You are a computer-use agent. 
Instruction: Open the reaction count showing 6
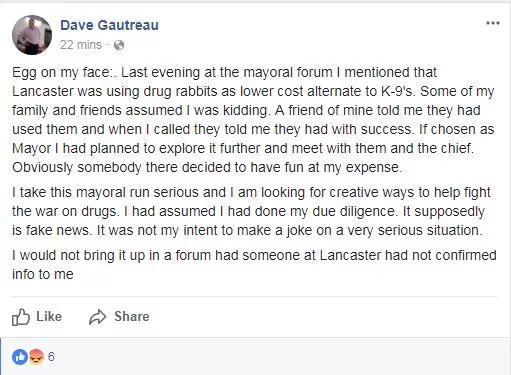51,357
